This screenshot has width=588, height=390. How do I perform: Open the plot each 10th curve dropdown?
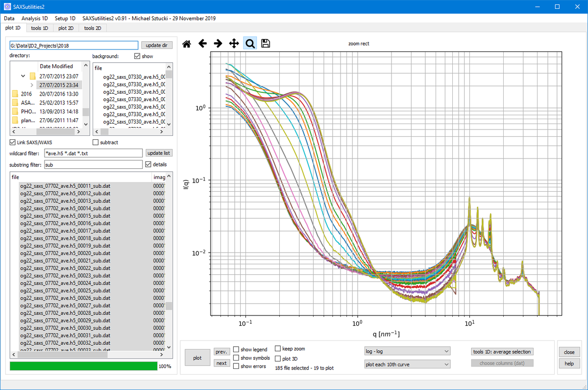pos(407,364)
